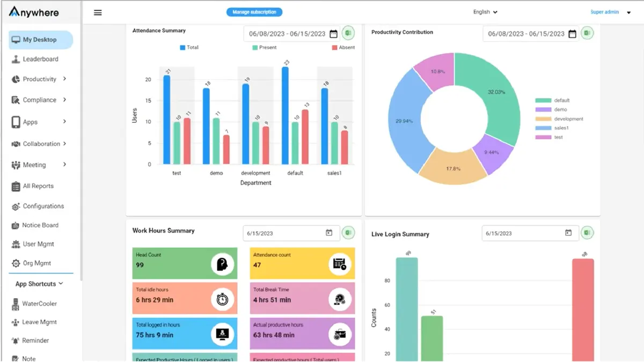Toggle the sales1 legend entry in donut chart
Image resolution: width=644 pixels, height=362 pixels.
click(x=552, y=128)
